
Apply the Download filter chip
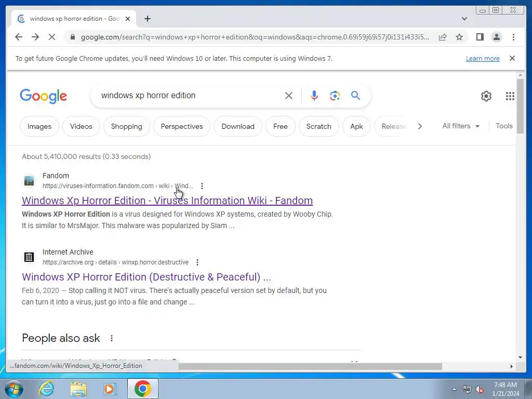(238, 126)
